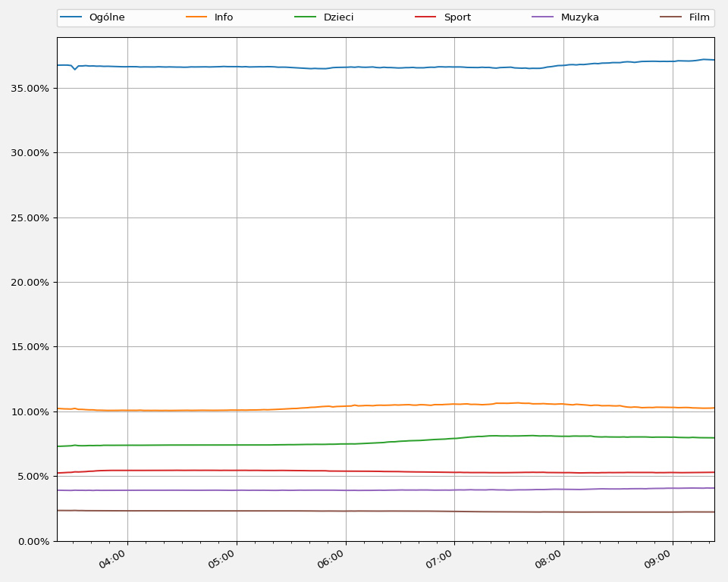Viewport: 728px width, 582px height.
Task: Click the 20.00% y-axis label
Action: click(30, 282)
